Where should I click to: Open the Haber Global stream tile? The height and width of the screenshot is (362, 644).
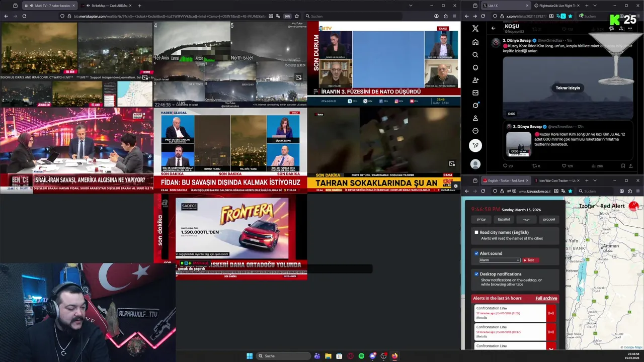(x=230, y=150)
